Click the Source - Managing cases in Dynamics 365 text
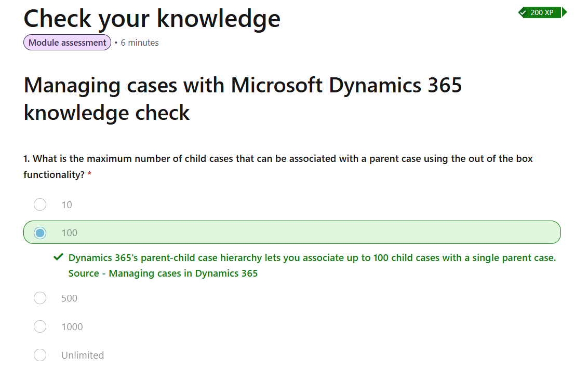588x369 pixels. pos(163,274)
